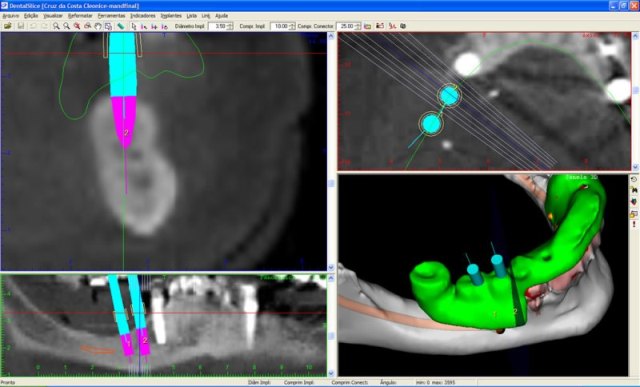Toggle the region selection box tool
This screenshot has width=640, height=387.
(108, 26)
